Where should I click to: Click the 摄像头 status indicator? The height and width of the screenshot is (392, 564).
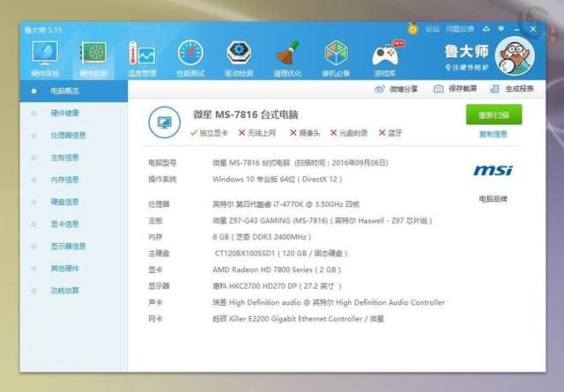click(x=305, y=133)
